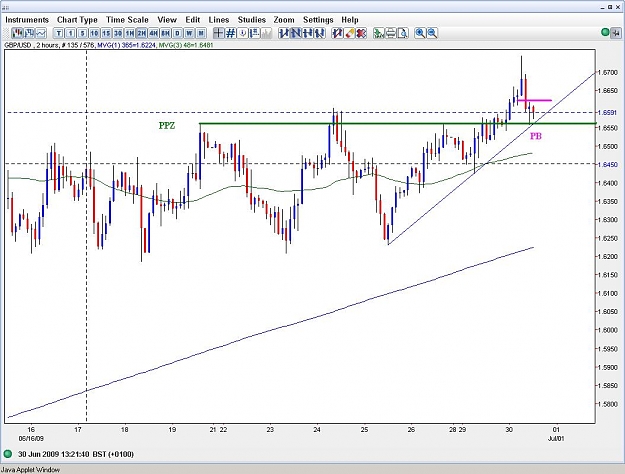Click the MVG(3) 48=1.6481 study label
Viewport: 625px width, 474px height.
coord(186,45)
